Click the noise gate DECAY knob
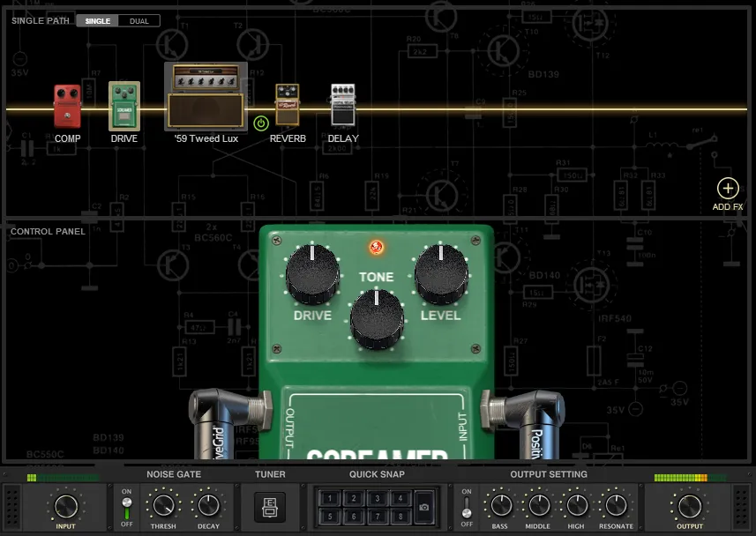 click(x=208, y=506)
